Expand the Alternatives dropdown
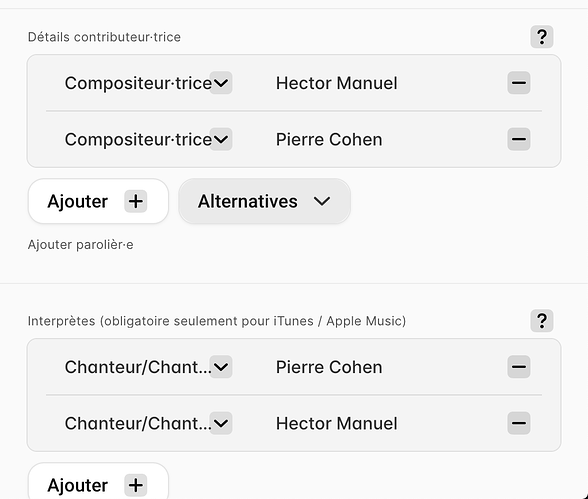The width and height of the screenshot is (588, 499). [265, 201]
